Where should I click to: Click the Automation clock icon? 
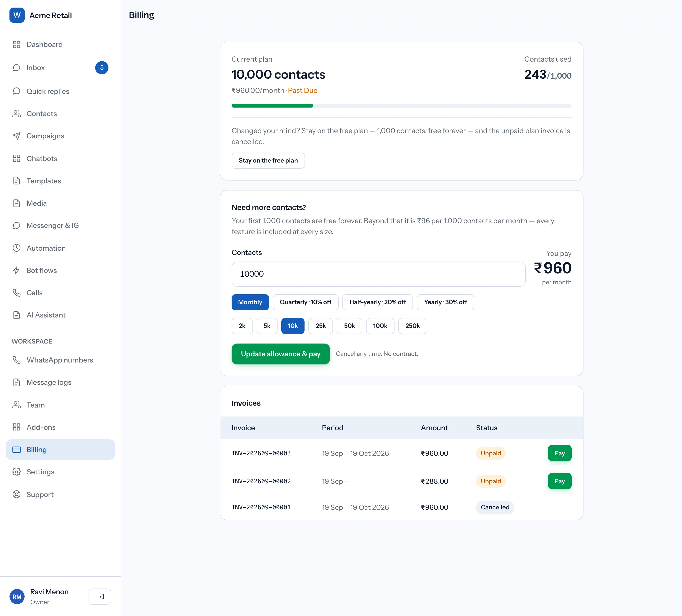[x=17, y=248]
